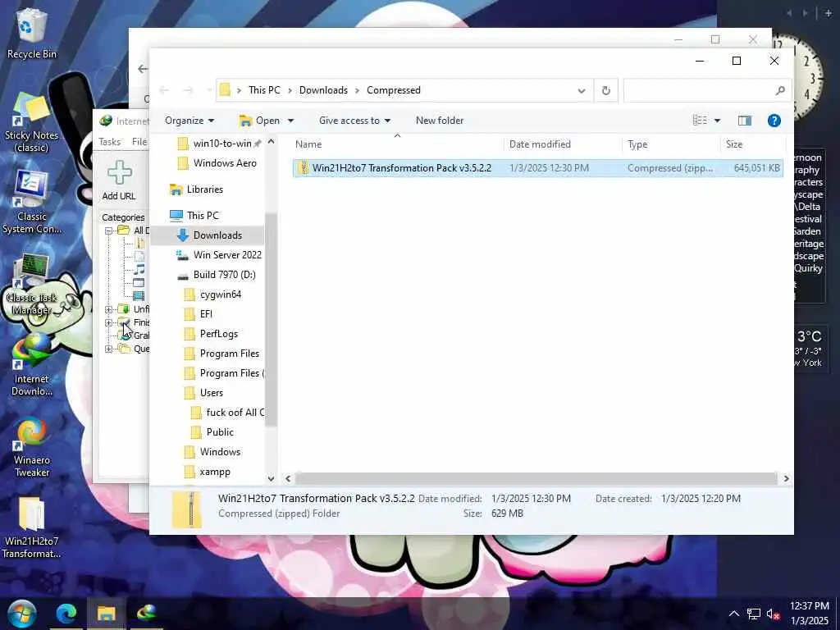Open the dropdown arrow beside Open

291,121
